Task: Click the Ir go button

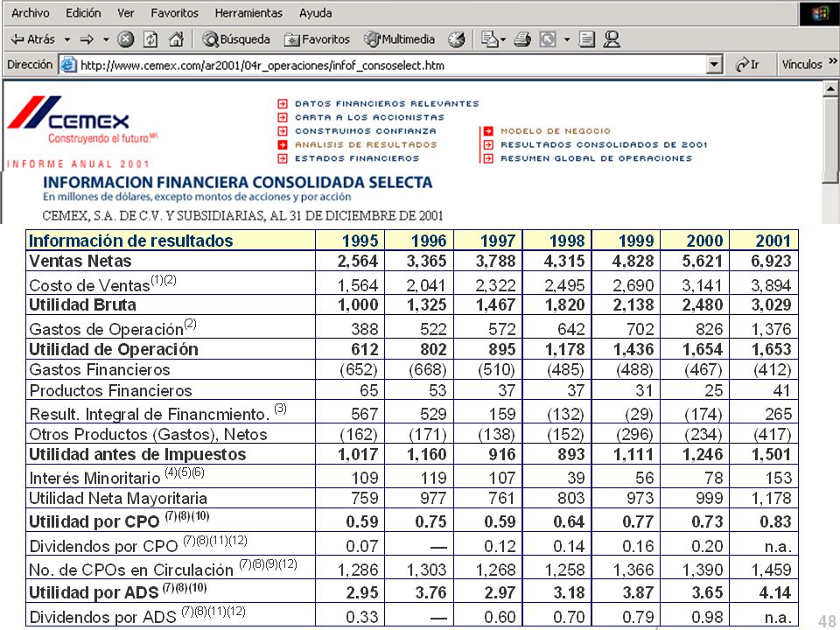Action: pyautogui.click(x=748, y=65)
